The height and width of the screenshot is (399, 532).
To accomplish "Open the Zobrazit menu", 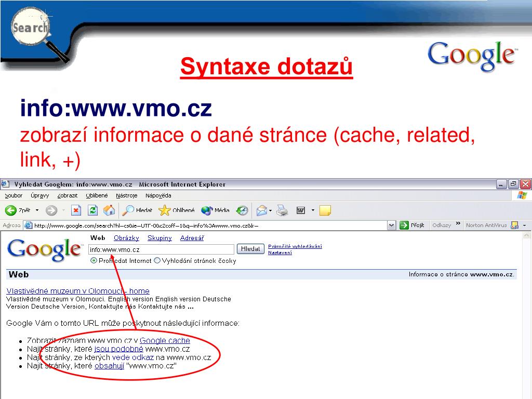I will pos(68,195).
